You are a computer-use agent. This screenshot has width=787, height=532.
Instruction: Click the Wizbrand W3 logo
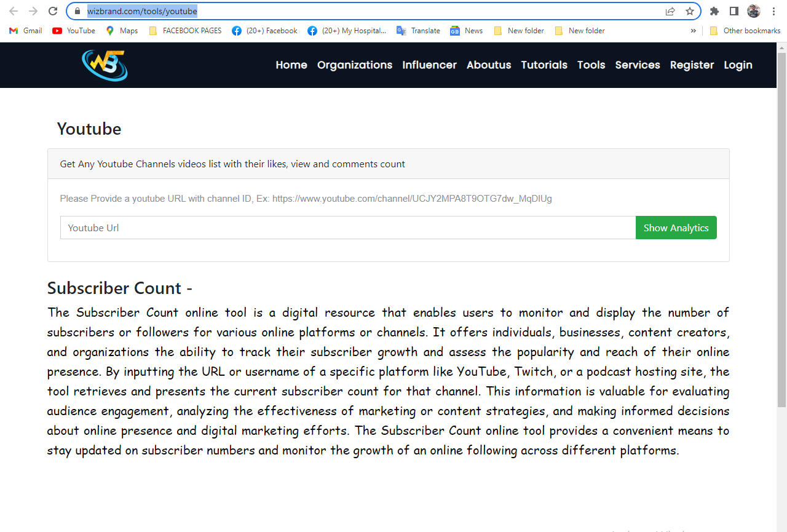tap(105, 65)
